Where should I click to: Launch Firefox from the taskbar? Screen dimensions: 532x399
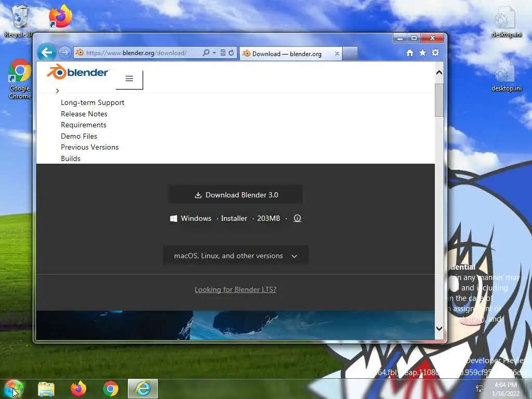(x=78, y=389)
